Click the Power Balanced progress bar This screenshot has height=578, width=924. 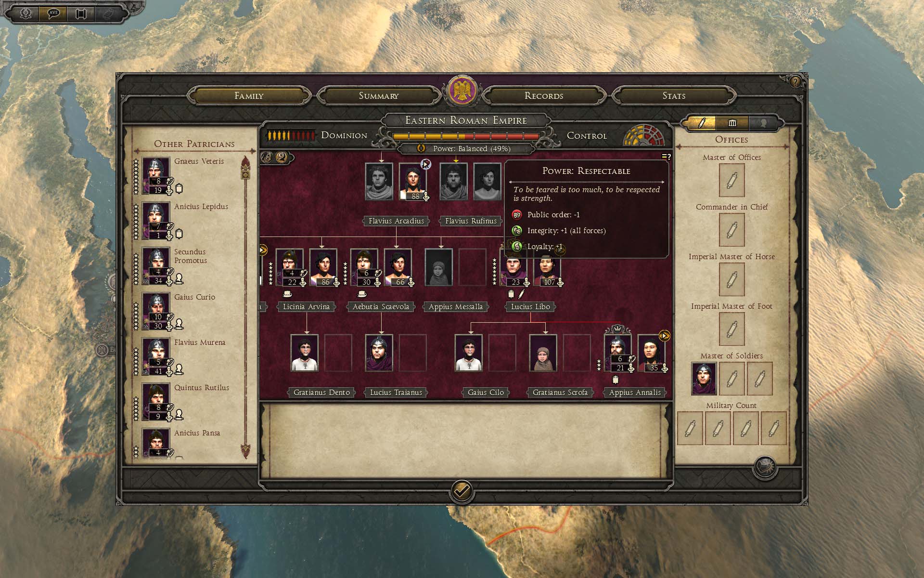(x=466, y=137)
